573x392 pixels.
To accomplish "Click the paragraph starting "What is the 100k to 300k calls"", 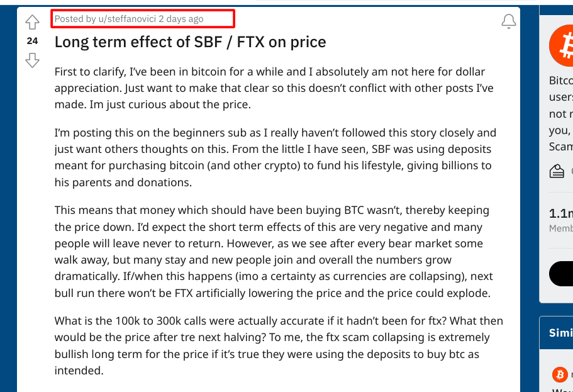I will click(x=279, y=345).
